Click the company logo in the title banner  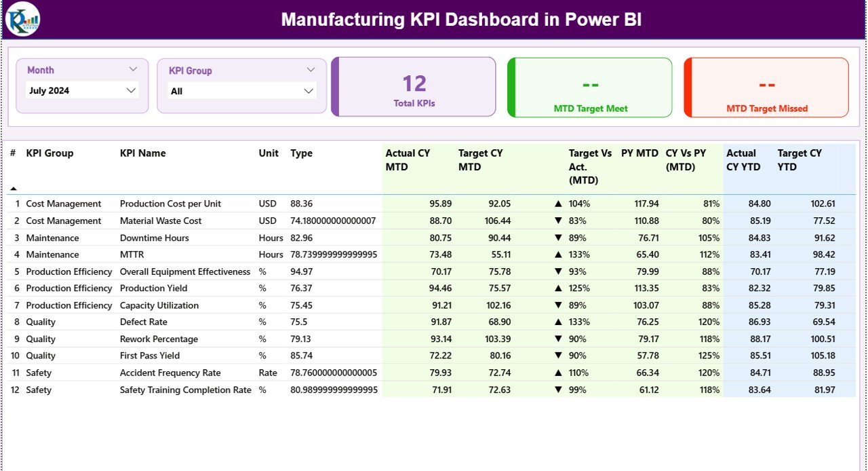coord(22,20)
